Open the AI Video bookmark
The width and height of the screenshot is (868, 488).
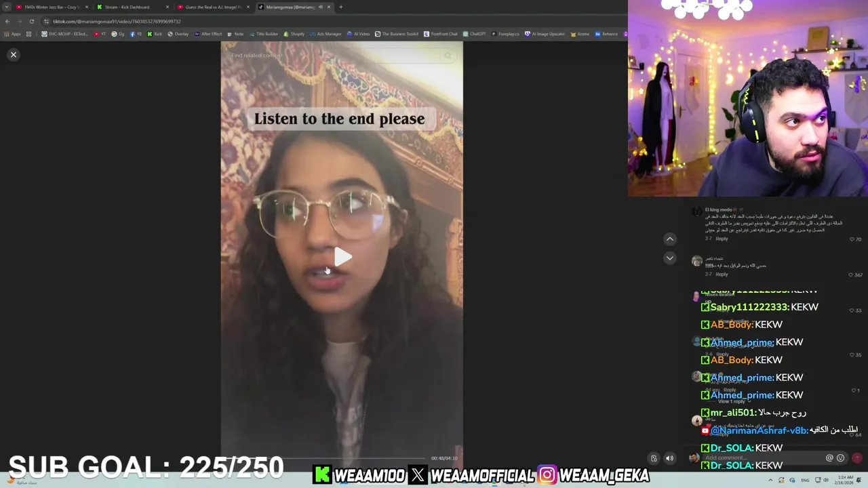pos(358,34)
